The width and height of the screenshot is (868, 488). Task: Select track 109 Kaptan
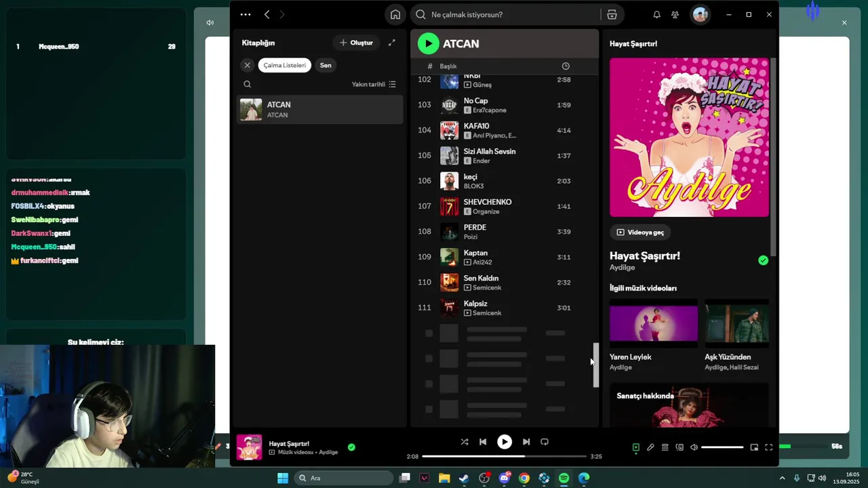click(504, 257)
